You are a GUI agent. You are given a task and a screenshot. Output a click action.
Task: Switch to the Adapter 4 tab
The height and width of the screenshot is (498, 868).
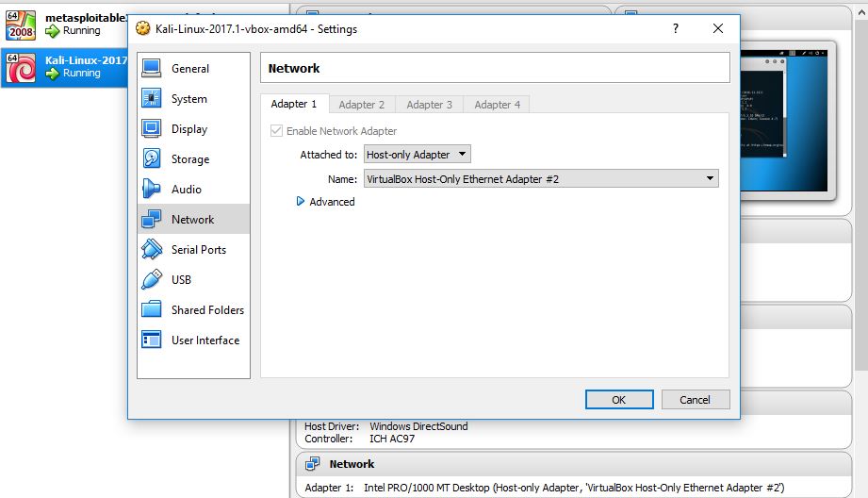click(x=497, y=104)
